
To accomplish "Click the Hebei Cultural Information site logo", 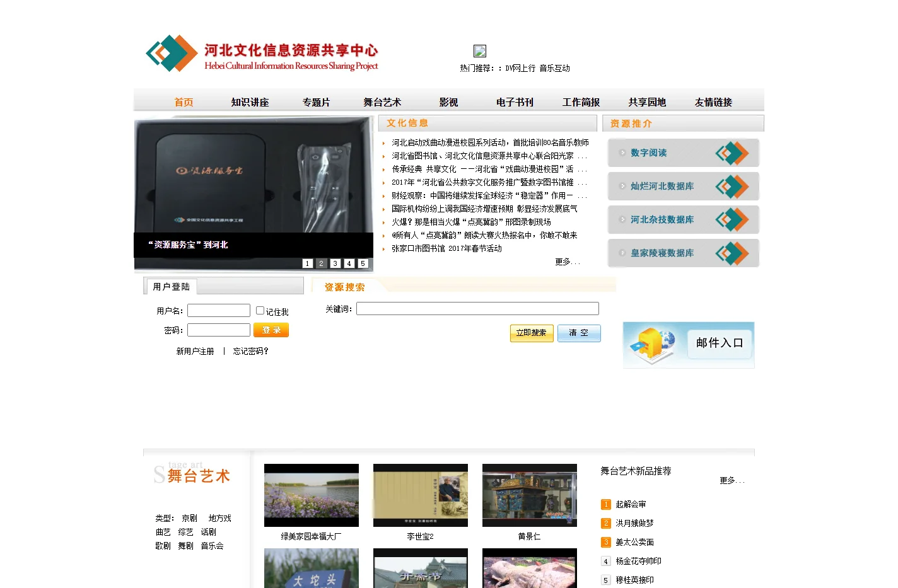I will click(262, 54).
